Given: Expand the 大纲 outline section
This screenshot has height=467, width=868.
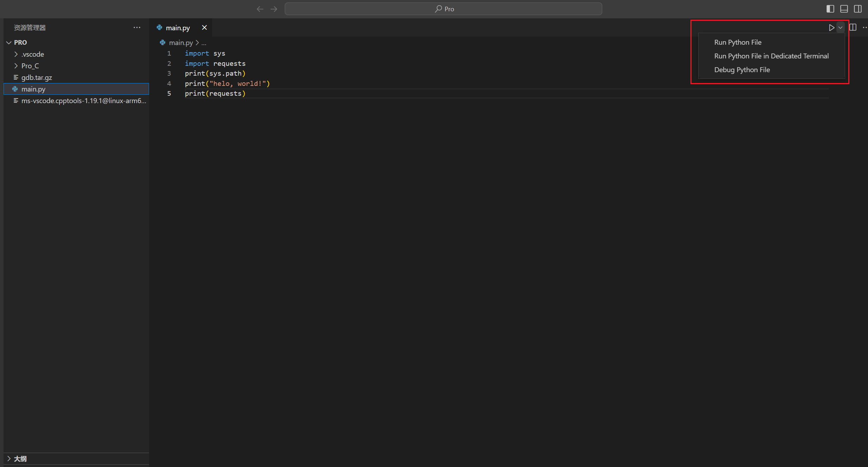Looking at the screenshot, I should pyautogui.click(x=76, y=459).
